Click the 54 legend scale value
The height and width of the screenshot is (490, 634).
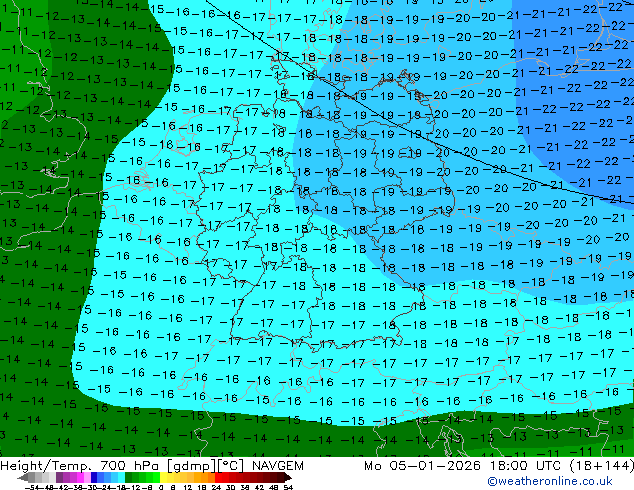point(287,488)
